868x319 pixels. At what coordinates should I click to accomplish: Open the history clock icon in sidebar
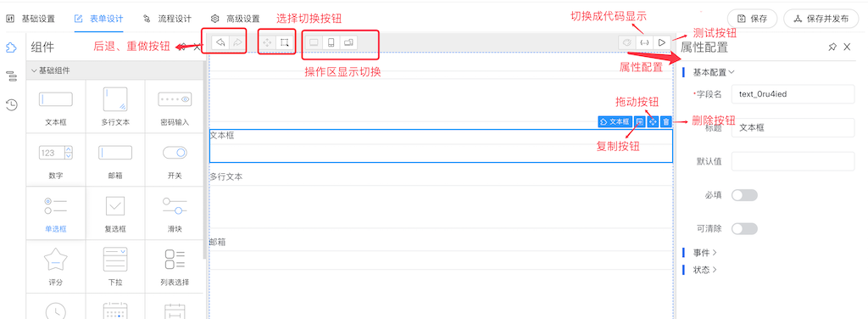click(11, 104)
